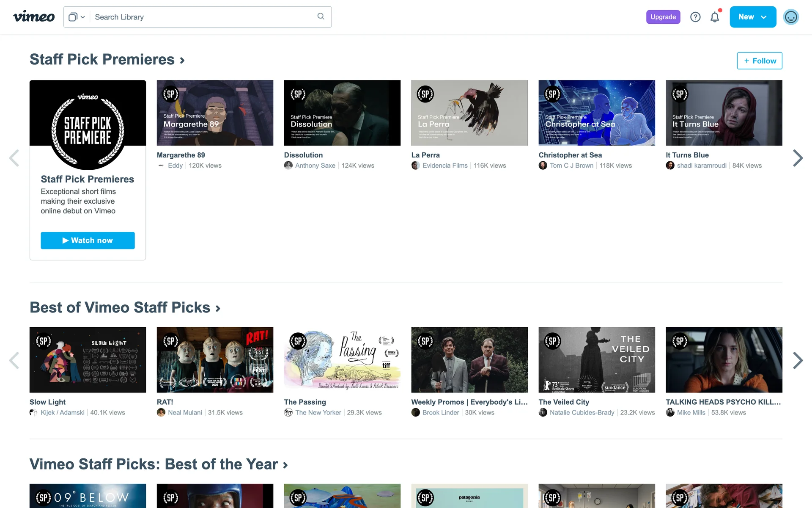This screenshot has width=812, height=508.
Task: Open Vimeo Staff Picks: Best of the Year
Action: tap(159, 464)
